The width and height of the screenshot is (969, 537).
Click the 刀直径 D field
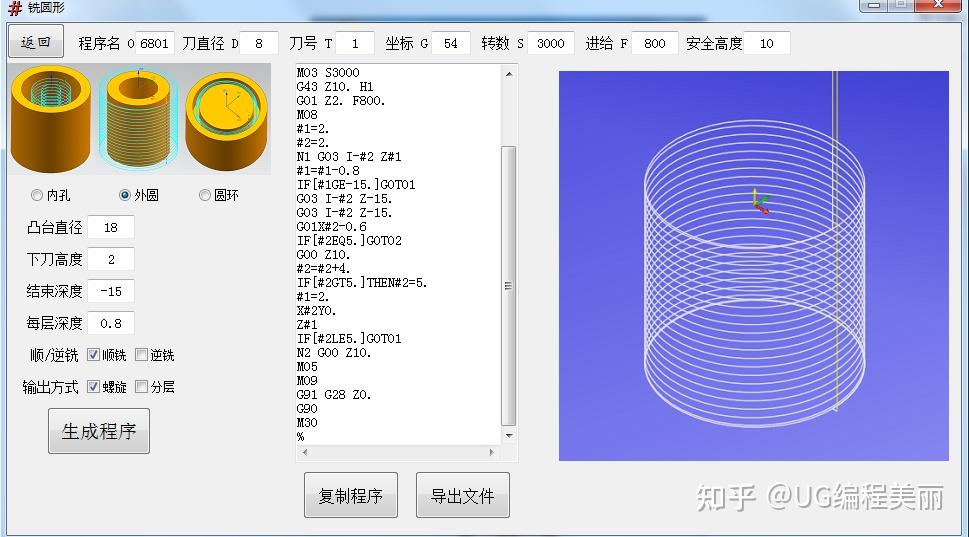click(x=258, y=43)
